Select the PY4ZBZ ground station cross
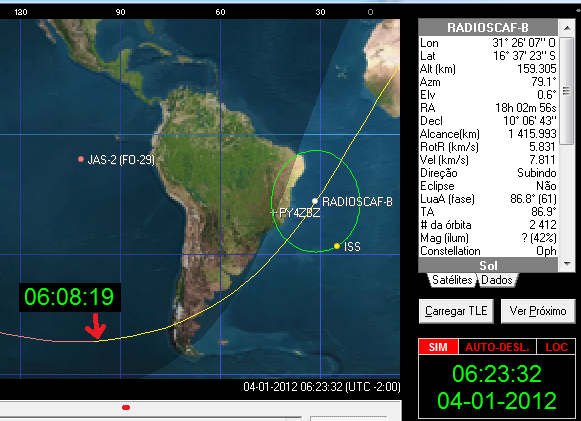 pyautogui.click(x=273, y=212)
